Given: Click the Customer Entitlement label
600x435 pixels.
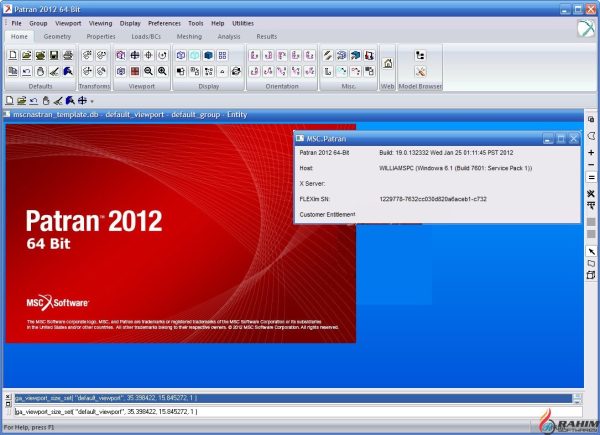Looking at the screenshot, I should click(327, 215).
